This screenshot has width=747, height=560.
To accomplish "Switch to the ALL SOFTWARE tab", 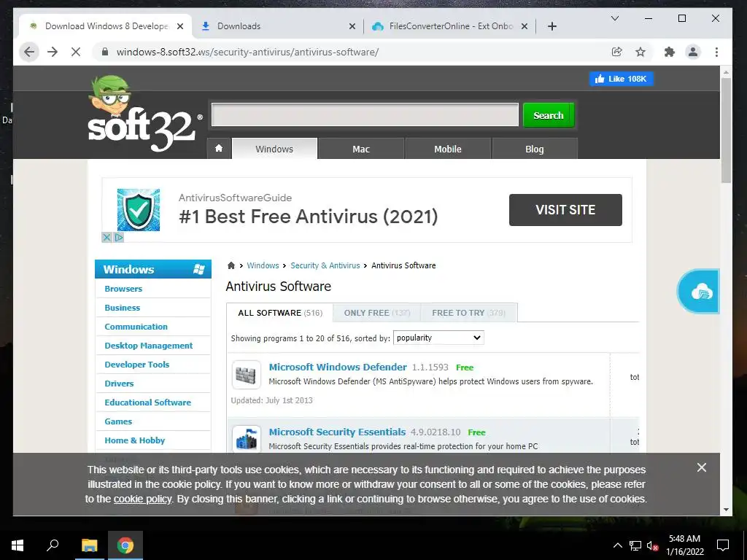I will pyautogui.click(x=280, y=313).
